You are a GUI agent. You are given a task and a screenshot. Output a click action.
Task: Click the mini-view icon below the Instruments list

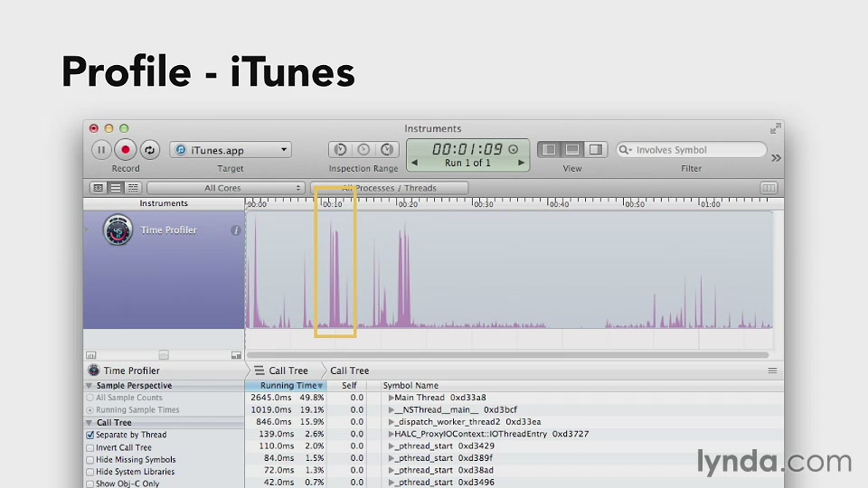coord(236,355)
